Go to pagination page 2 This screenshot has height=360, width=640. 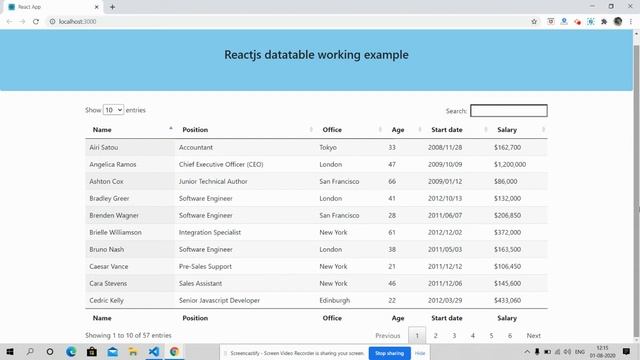tap(436, 336)
